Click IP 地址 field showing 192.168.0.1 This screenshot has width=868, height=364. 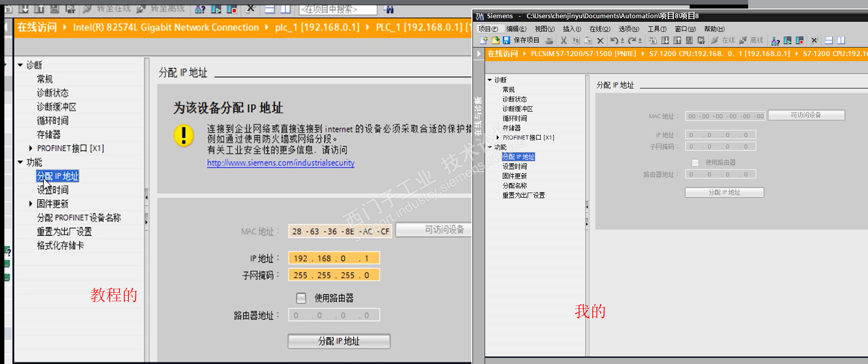(334, 258)
